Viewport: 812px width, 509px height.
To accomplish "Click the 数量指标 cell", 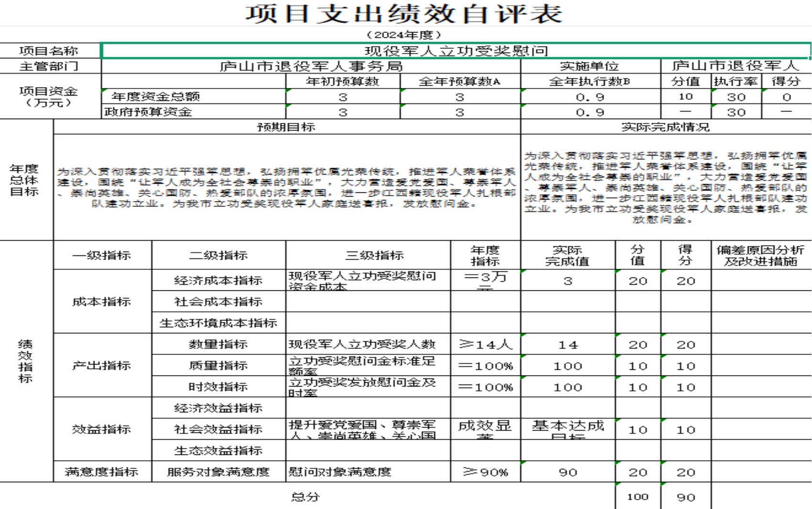I will (218, 344).
